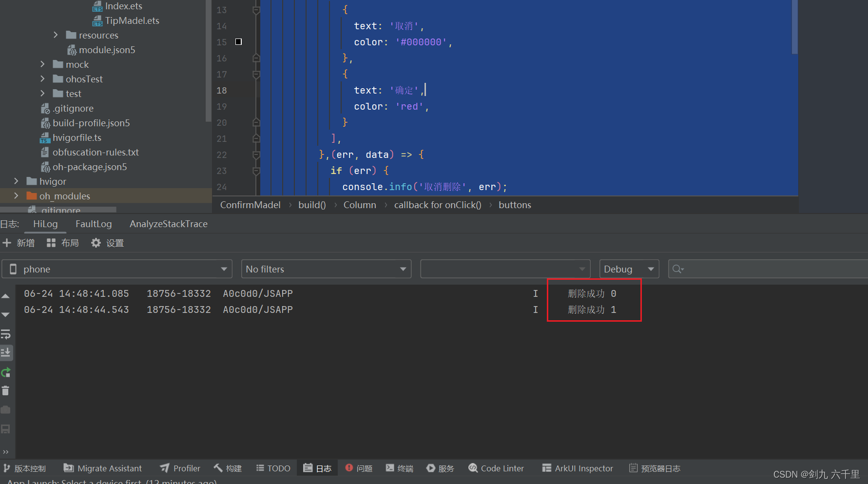Expand more log sidebar actions chevrons
The height and width of the screenshot is (484, 868).
(x=6, y=452)
